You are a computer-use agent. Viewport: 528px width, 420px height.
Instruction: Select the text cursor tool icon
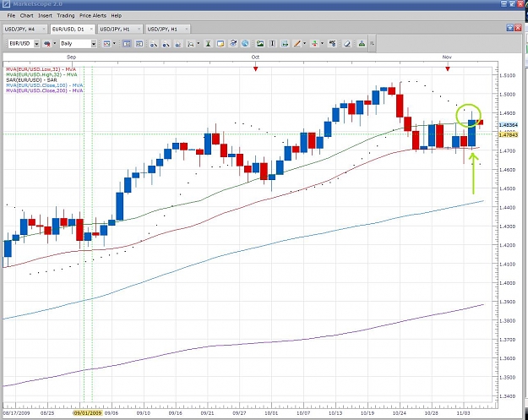tap(272, 43)
